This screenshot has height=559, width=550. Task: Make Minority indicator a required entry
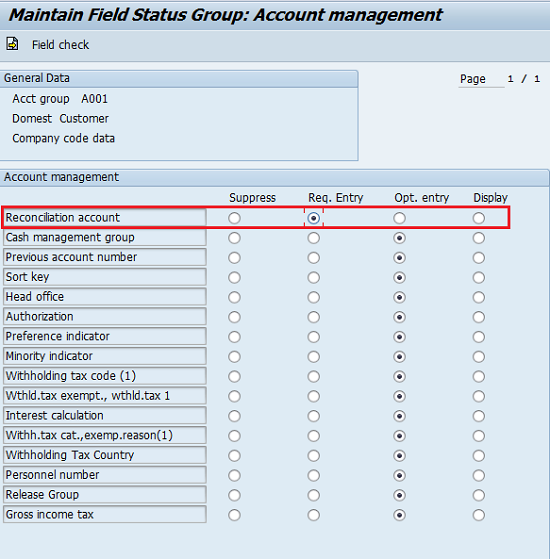click(x=314, y=357)
